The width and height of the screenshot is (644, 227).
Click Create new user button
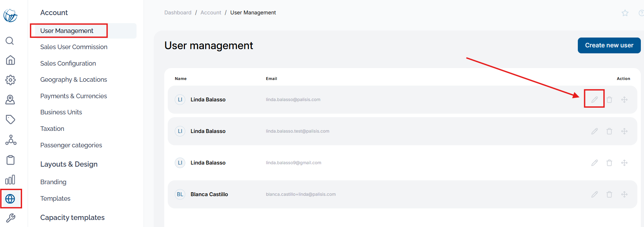[609, 45]
